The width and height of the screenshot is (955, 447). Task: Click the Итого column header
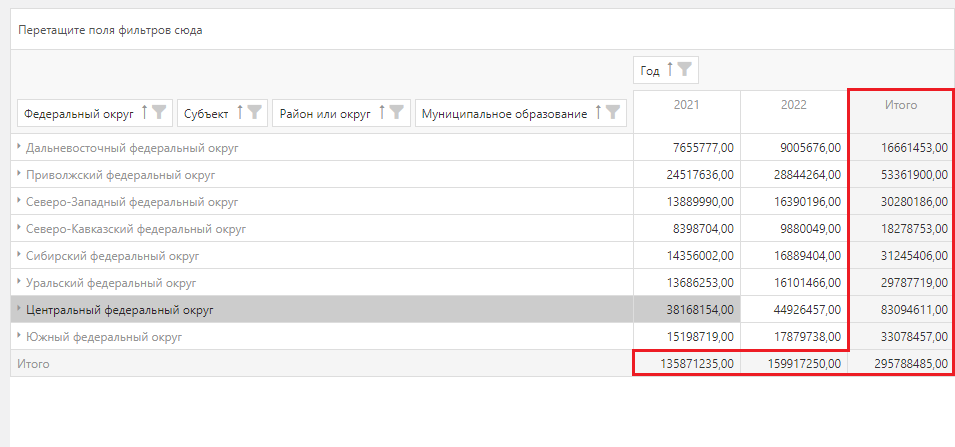tap(901, 105)
